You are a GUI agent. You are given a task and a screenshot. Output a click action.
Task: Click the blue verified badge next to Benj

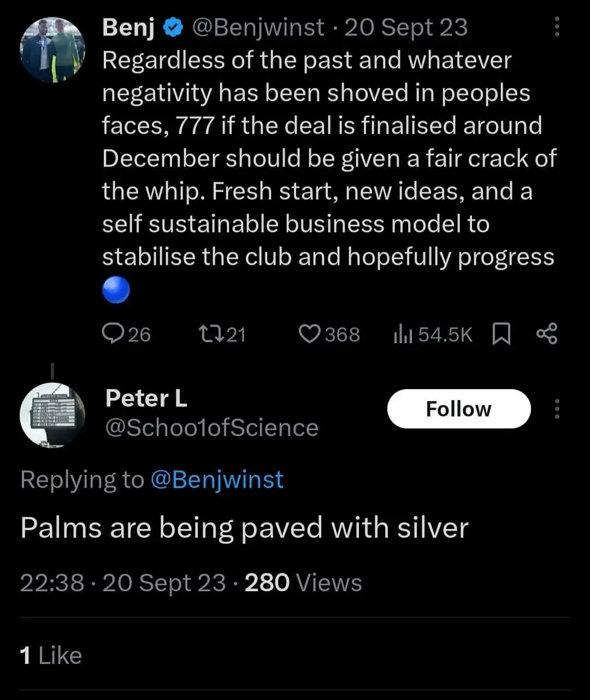point(173,27)
